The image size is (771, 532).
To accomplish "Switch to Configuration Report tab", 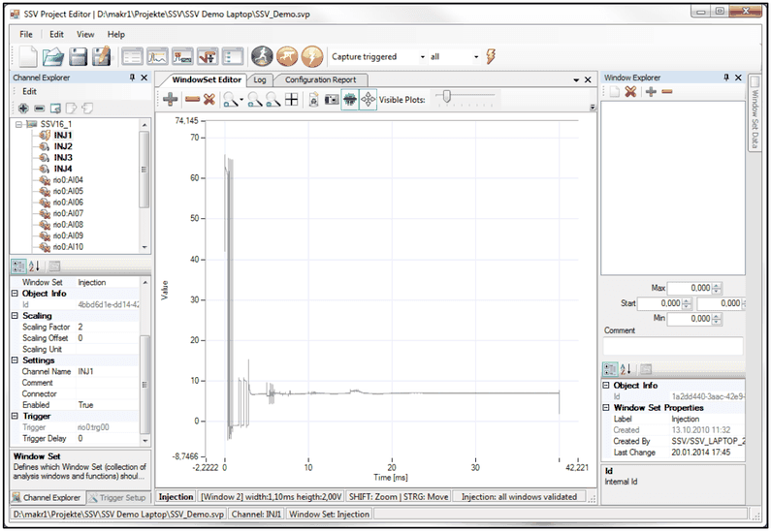I will click(320, 79).
